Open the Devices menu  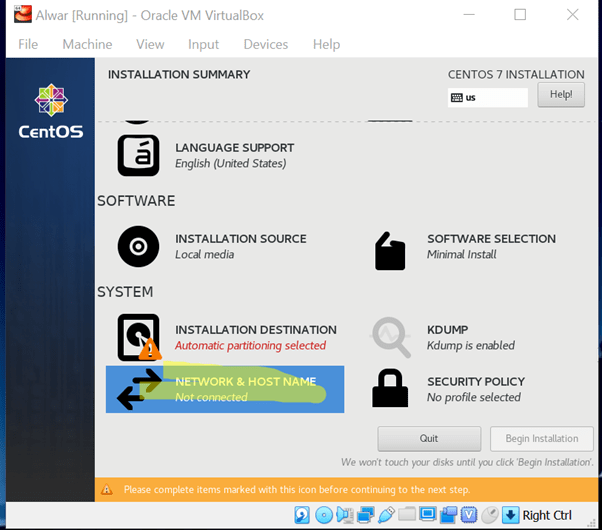(265, 44)
